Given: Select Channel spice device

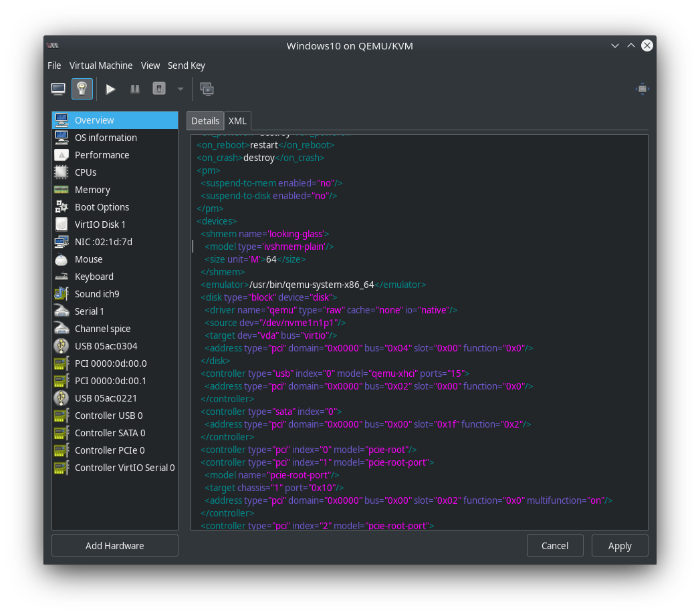Looking at the screenshot, I should [115, 329].
